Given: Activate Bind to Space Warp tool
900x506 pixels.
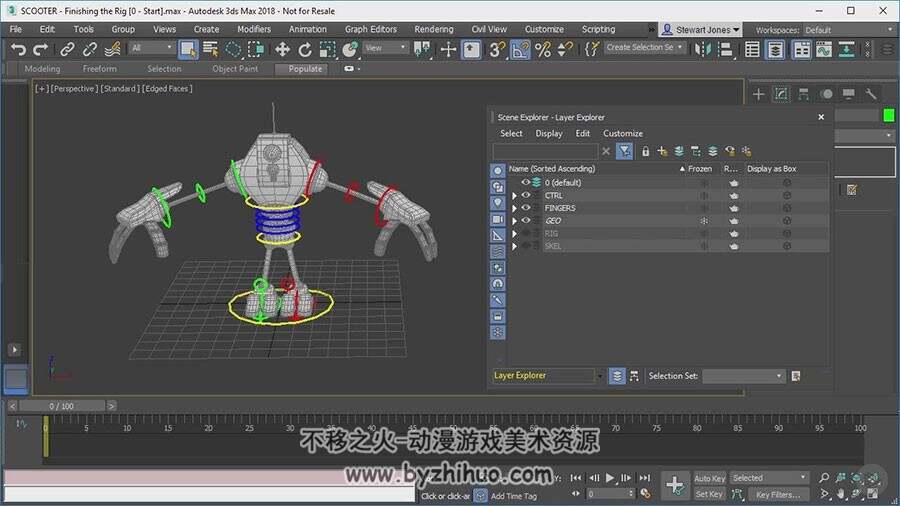Looking at the screenshot, I should [x=112, y=50].
